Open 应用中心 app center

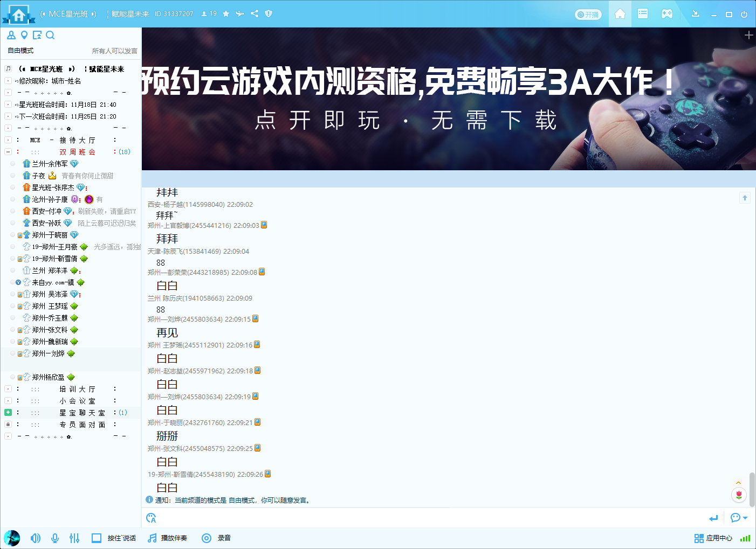pos(713,538)
